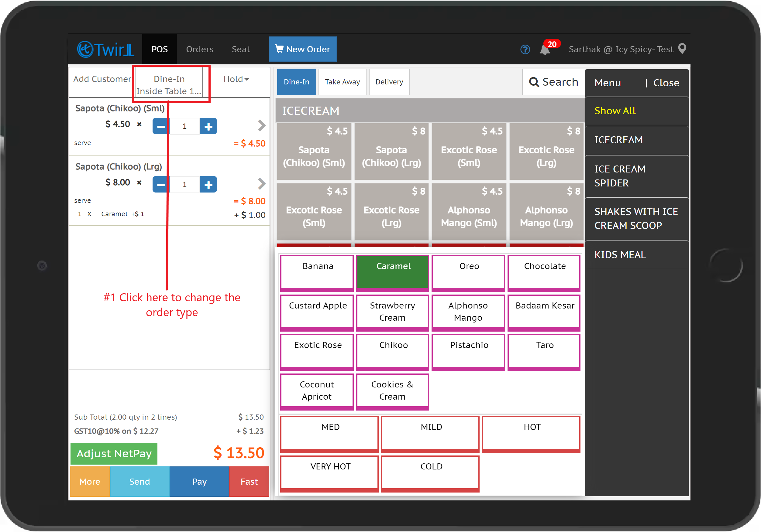Click the New Order cart button
Screen dimensions: 761x532
coord(302,49)
